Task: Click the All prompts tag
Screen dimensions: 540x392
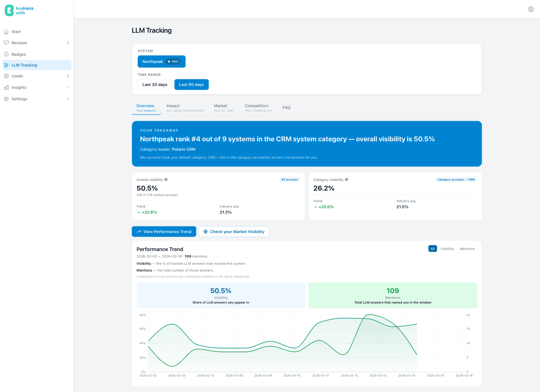Action: pyautogui.click(x=290, y=179)
